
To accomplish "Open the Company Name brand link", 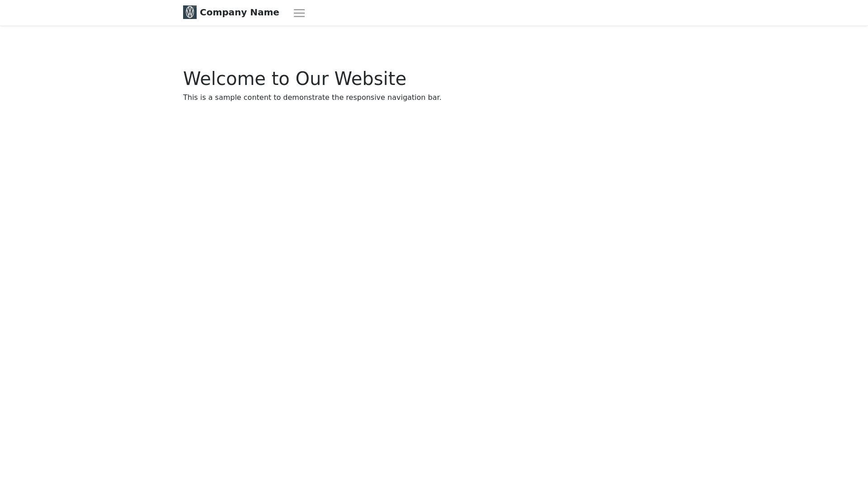I will point(231,12).
